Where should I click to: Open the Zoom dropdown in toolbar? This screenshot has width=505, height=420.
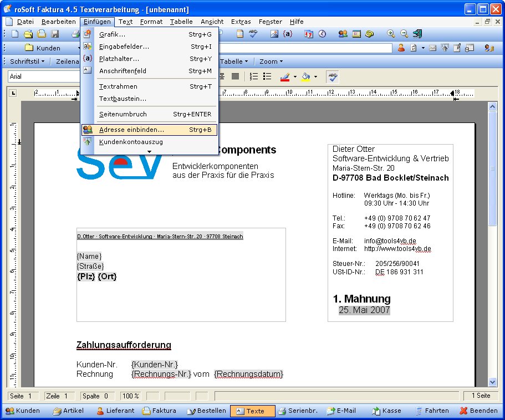271,62
